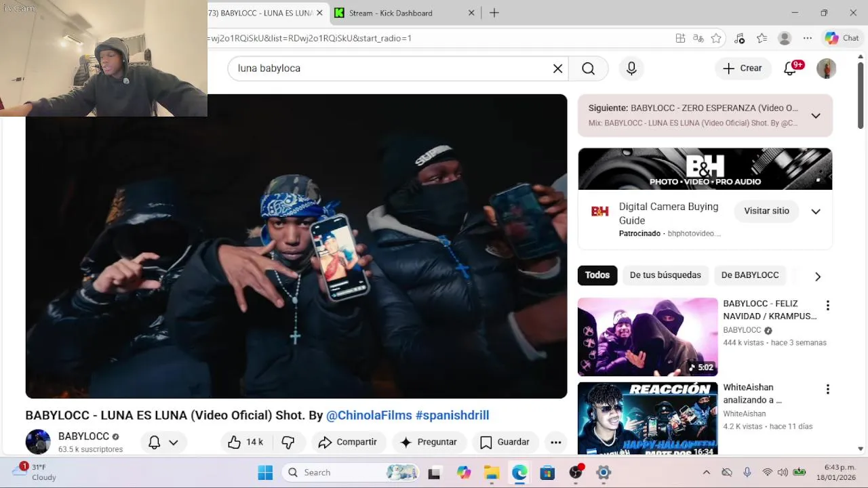868x488 pixels.
Task: Click the scrollbar down arrow
Action: click(x=861, y=449)
